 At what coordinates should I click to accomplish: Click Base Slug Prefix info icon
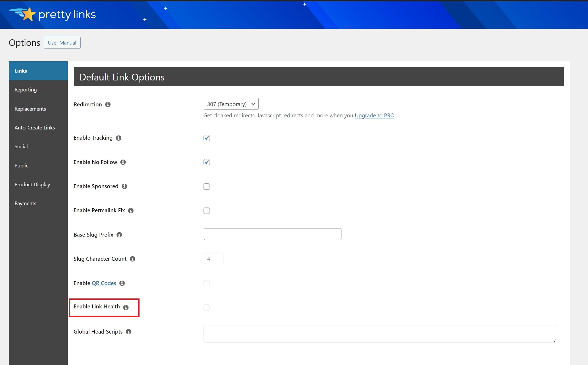pos(119,235)
